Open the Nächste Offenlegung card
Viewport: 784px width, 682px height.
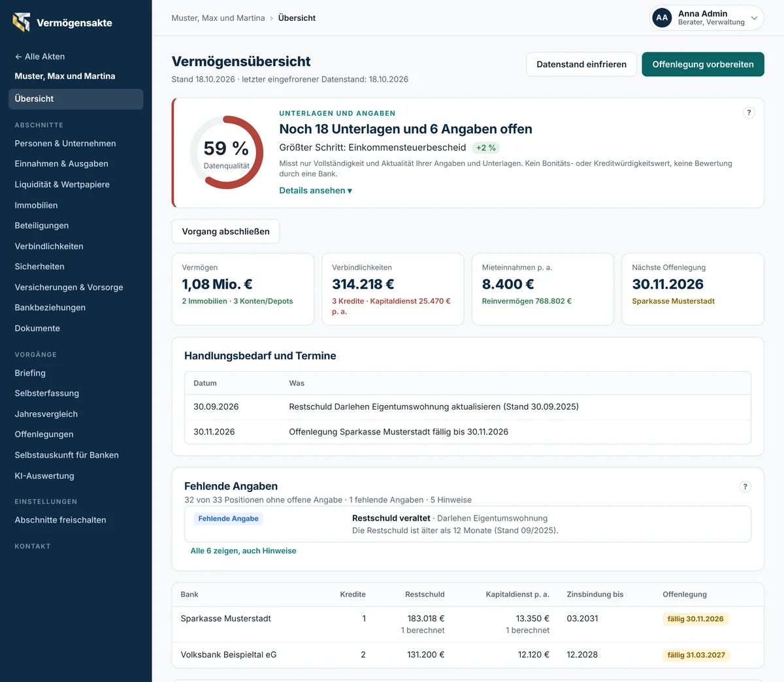tap(693, 289)
